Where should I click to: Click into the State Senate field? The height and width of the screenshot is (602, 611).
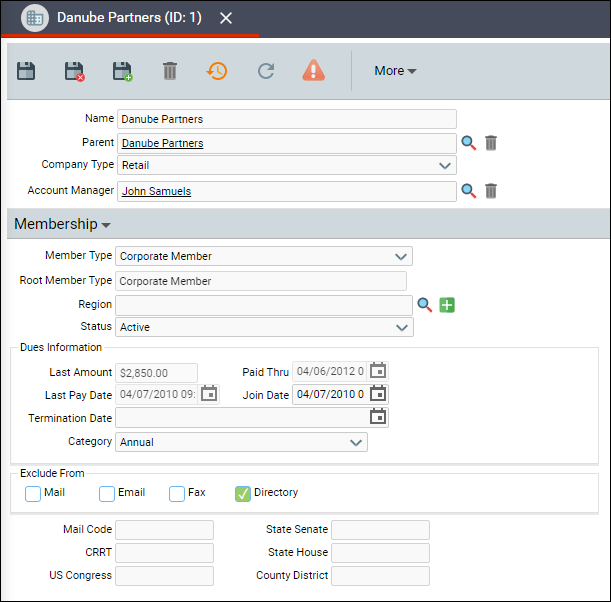[x=380, y=530]
